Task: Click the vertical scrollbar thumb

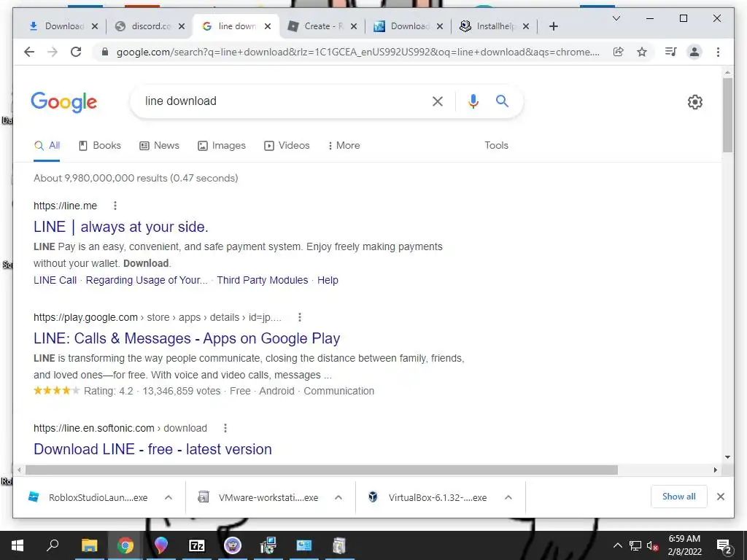Action: [727, 114]
